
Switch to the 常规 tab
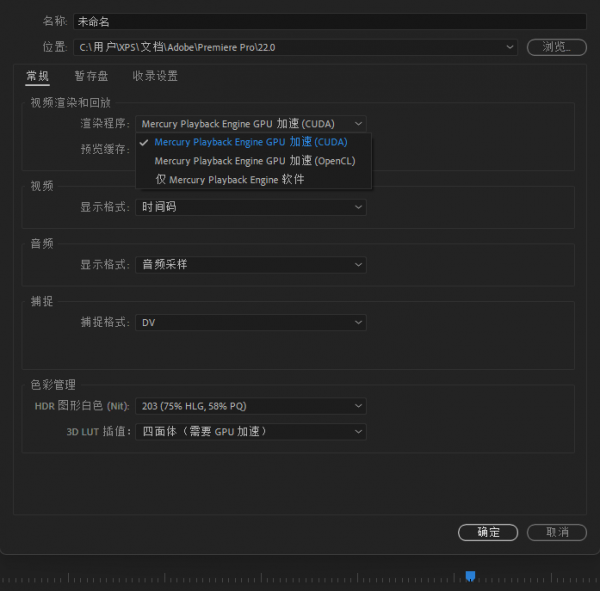pos(37,76)
